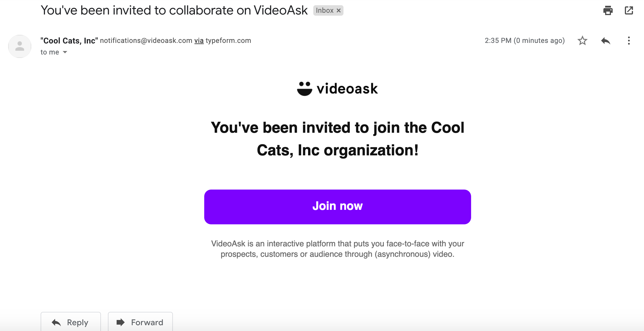Open the three-dot More options menu
The image size is (644, 331).
click(x=629, y=41)
